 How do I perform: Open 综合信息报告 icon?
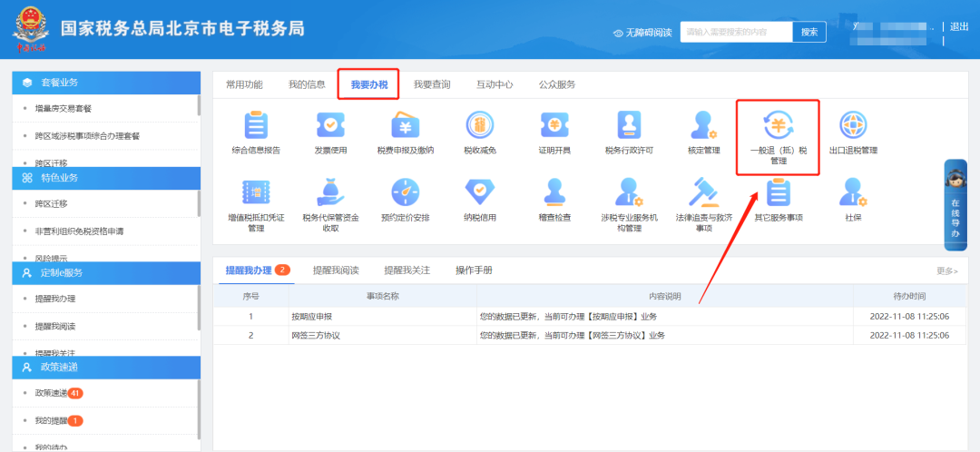coord(256,125)
